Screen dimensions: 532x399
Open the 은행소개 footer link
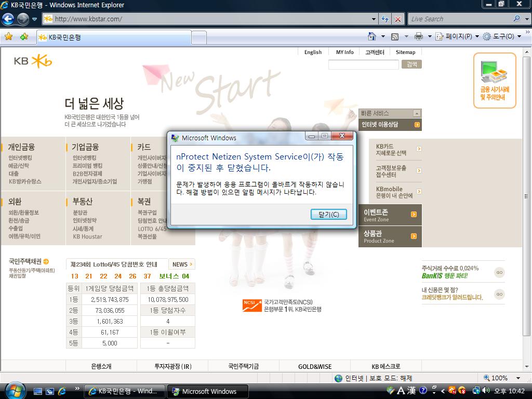[x=101, y=366]
